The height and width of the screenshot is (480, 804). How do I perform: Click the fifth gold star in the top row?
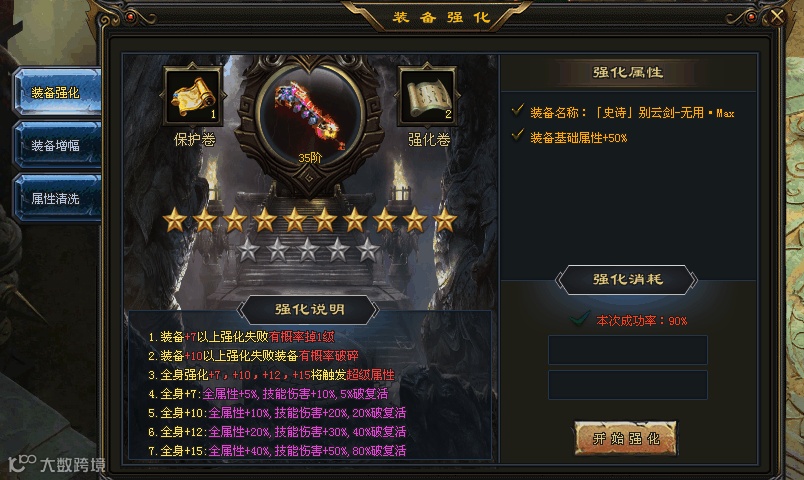coord(295,220)
